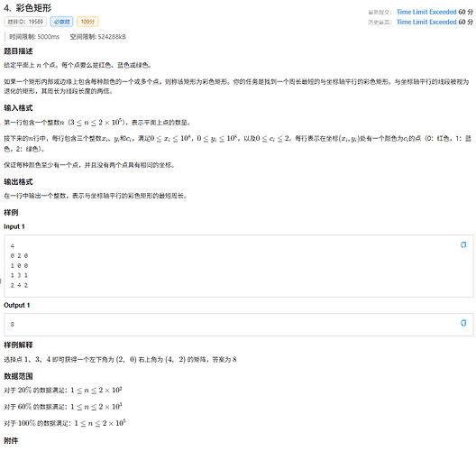The height and width of the screenshot is (451, 476).
Task: Select the 必做题 tag
Action: click(x=61, y=22)
